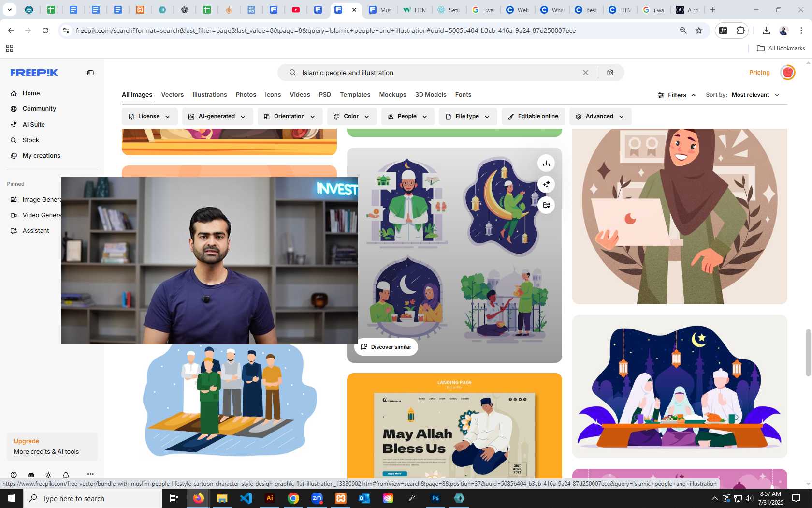Screen dimensions: 812x508
Task: Click the page vertical scrollbar thumb
Action: coord(808,352)
